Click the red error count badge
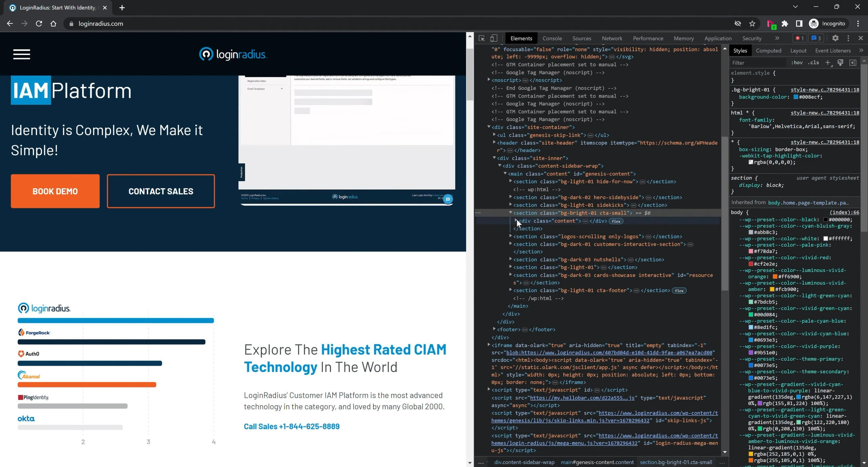868x467 pixels. (800, 38)
